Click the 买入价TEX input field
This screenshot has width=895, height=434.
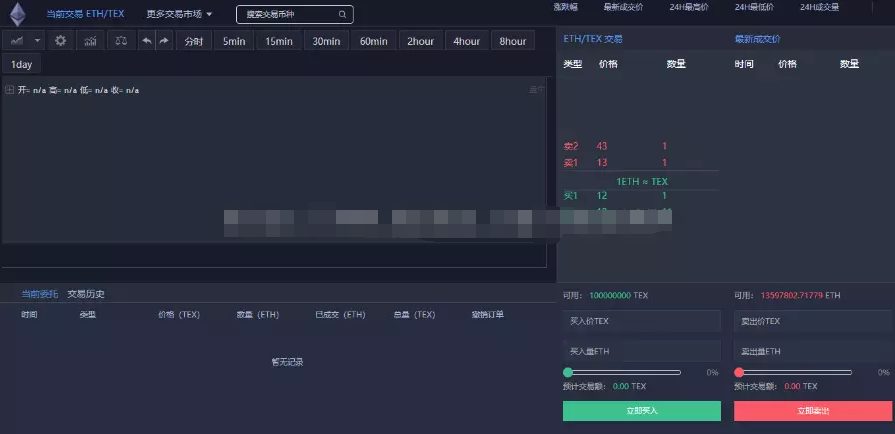pos(641,321)
